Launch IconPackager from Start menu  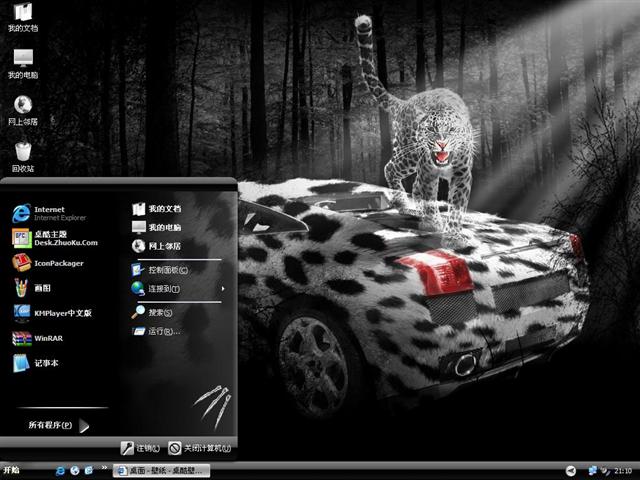coord(48,263)
